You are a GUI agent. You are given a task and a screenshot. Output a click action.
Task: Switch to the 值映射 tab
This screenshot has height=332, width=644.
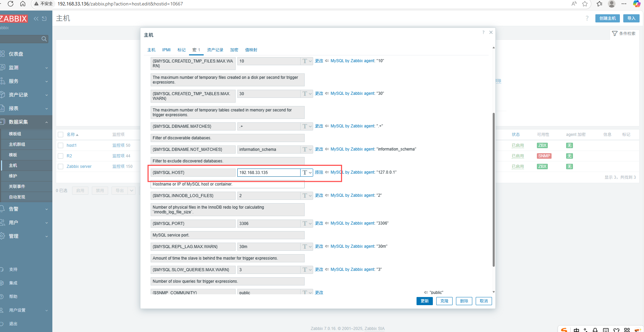[251, 50]
